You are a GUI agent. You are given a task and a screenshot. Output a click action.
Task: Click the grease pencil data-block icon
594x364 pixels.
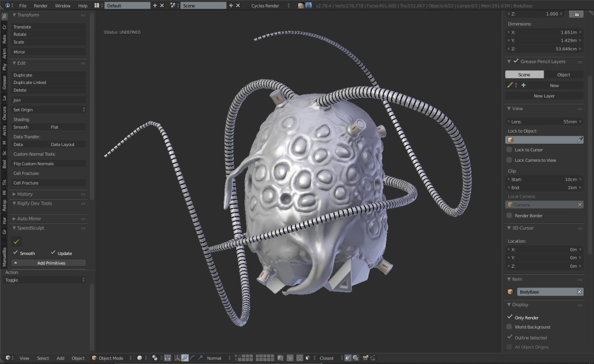click(510, 85)
